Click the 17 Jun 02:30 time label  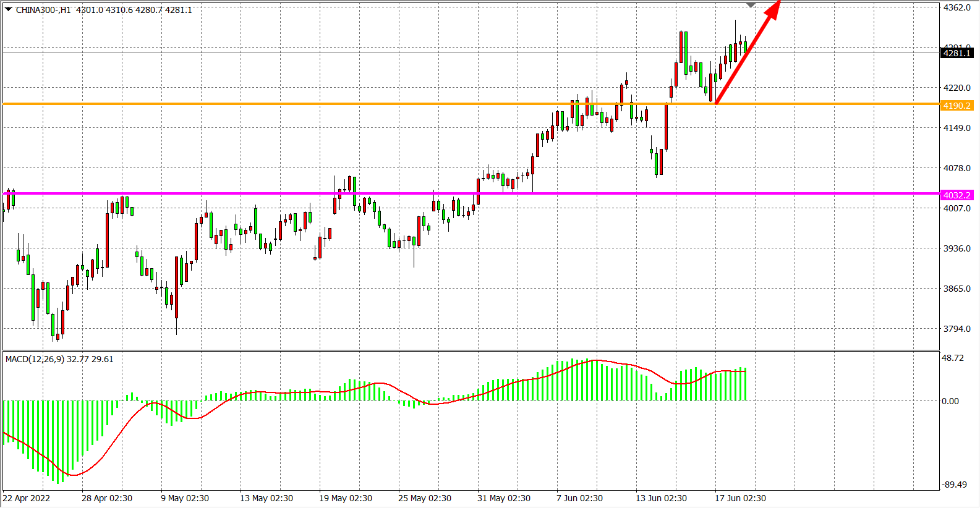[740, 498]
